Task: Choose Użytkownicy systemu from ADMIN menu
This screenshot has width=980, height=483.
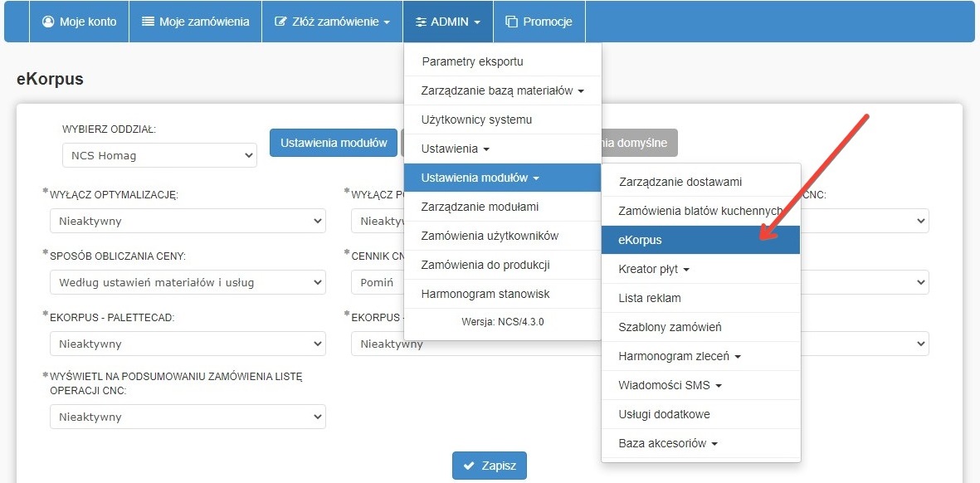Action: point(476,120)
